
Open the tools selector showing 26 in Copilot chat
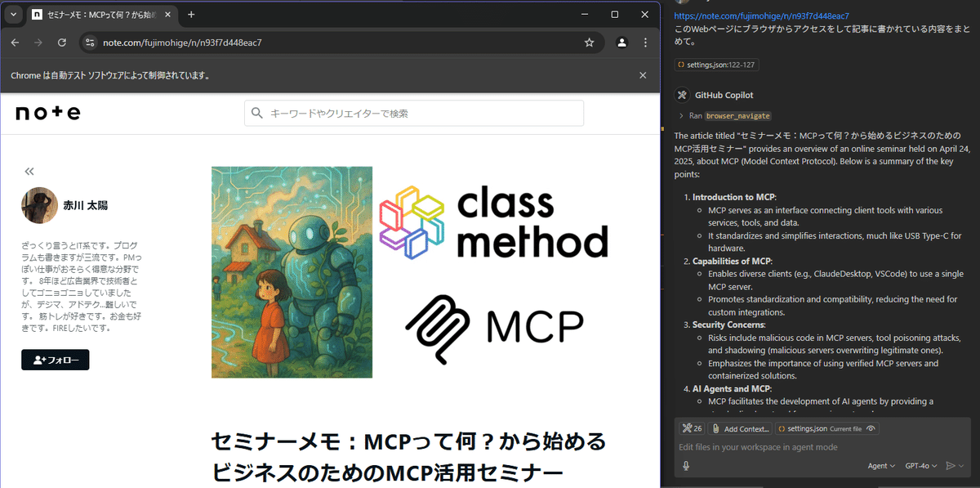pyautogui.click(x=691, y=428)
